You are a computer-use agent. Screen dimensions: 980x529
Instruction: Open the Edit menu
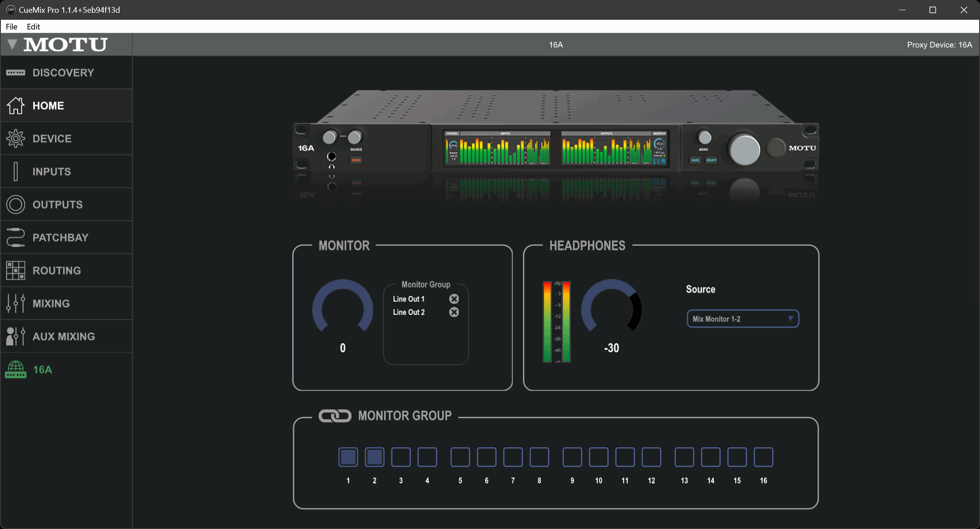pos(33,26)
